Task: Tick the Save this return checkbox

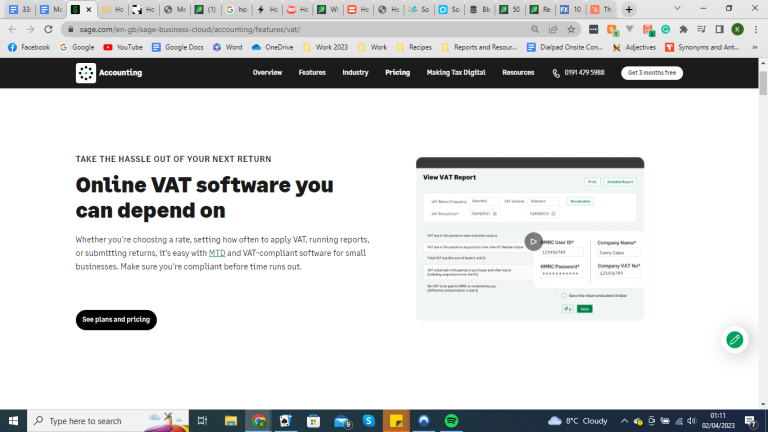Action: (x=564, y=295)
